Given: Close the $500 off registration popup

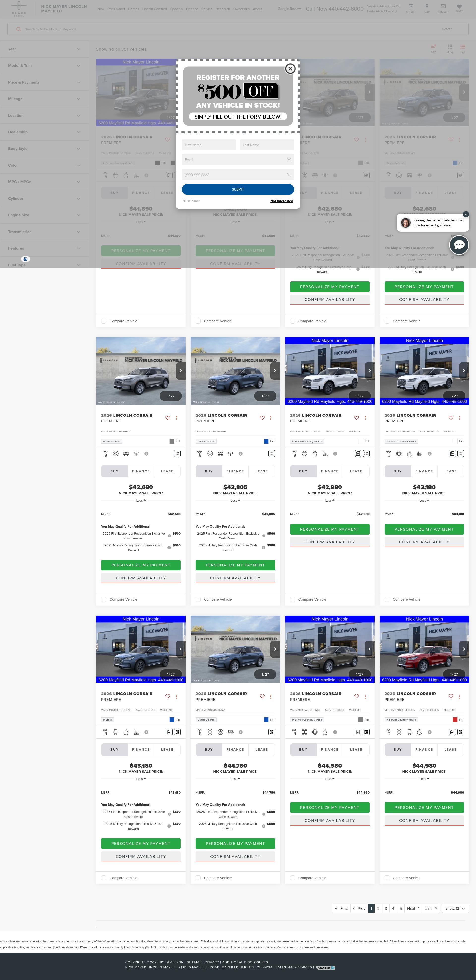Looking at the screenshot, I should (x=290, y=68).
